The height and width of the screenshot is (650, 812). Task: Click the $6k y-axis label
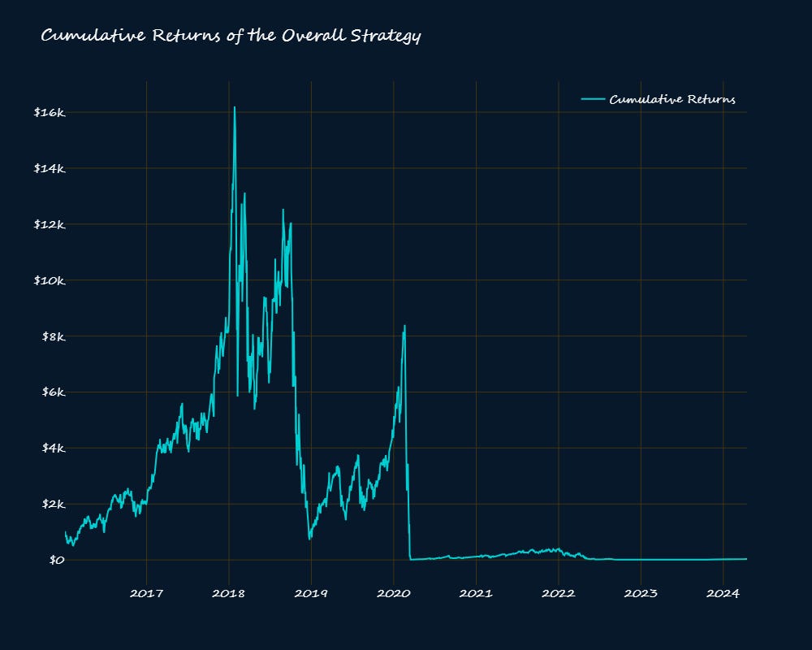coord(54,392)
